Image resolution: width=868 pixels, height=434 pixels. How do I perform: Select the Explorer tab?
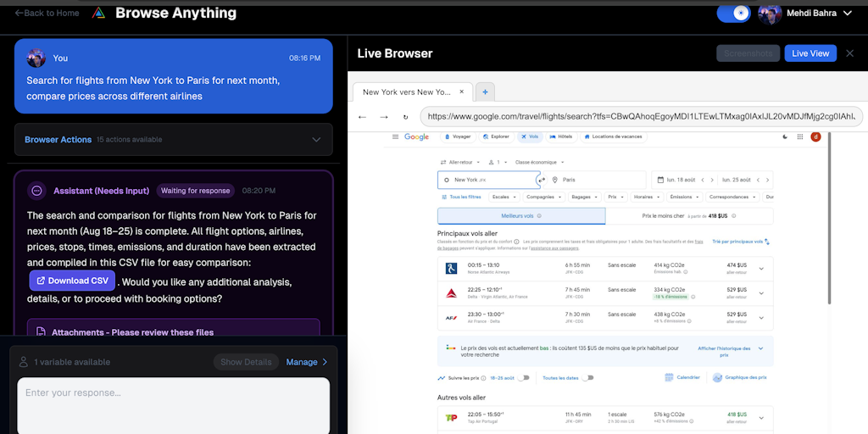pyautogui.click(x=496, y=136)
